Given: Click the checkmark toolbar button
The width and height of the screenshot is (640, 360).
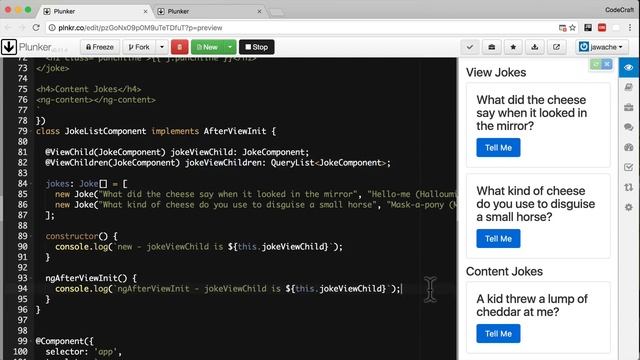Looking at the screenshot, I should tap(470, 47).
